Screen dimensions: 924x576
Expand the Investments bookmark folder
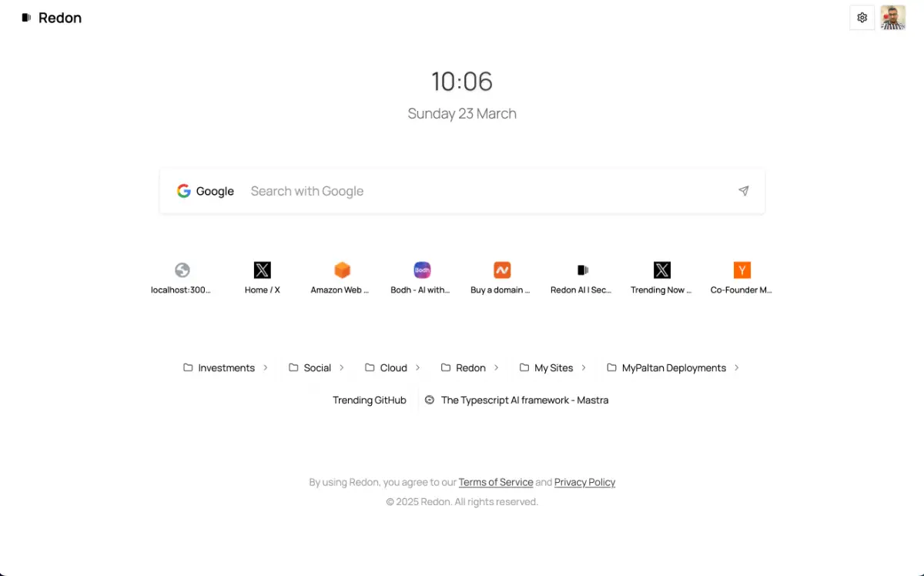226,368
